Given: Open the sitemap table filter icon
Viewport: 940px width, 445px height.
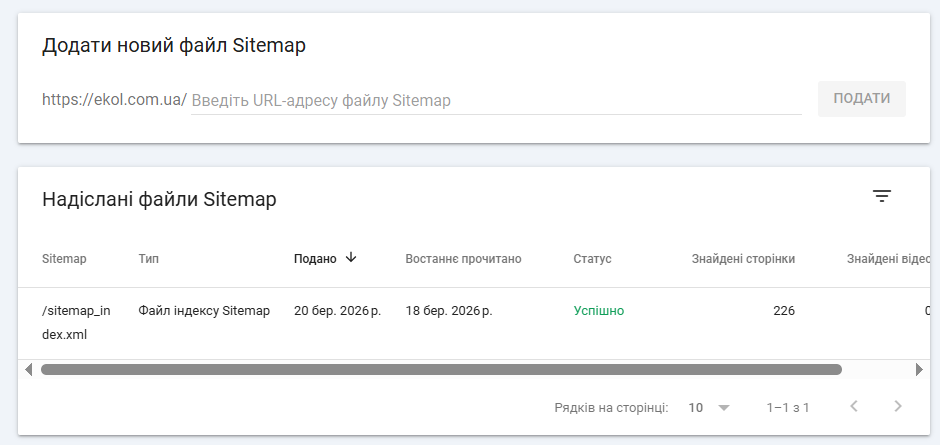Looking at the screenshot, I should point(881,197).
